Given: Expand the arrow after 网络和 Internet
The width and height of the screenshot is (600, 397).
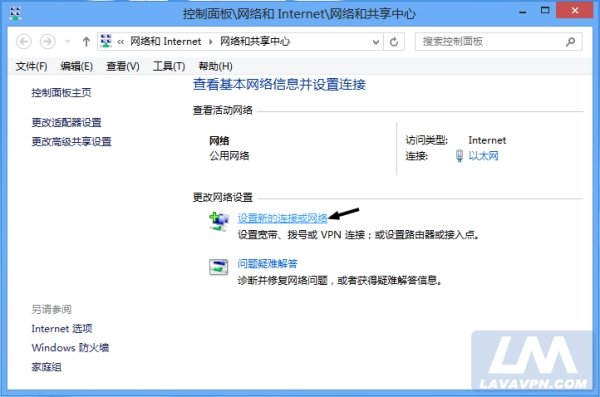Looking at the screenshot, I should (210, 42).
